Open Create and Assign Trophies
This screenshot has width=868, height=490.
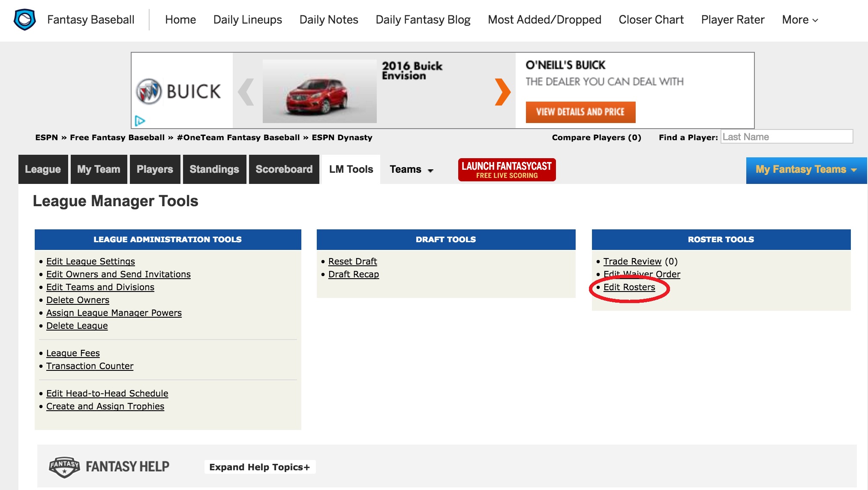pyautogui.click(x=105, y=406)
